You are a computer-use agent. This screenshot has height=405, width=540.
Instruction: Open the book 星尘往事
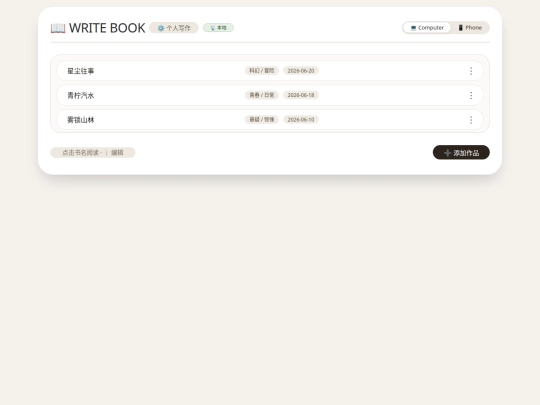[81, 71]
